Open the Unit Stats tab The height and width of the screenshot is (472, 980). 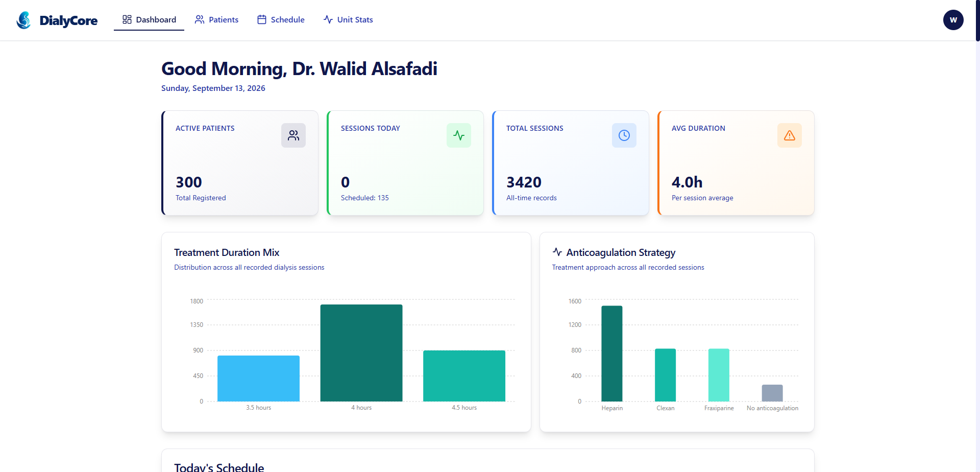coord(348,20)
